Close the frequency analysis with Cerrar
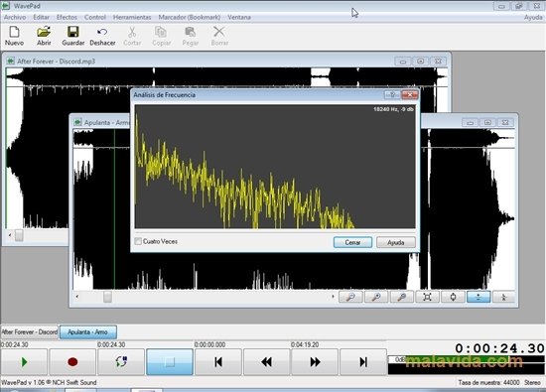 [352, 242]
